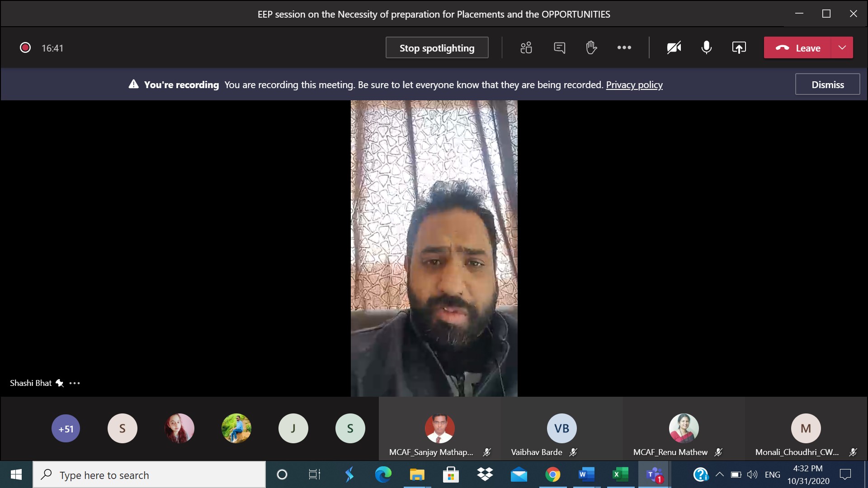Click the Windows search box
Image resolution: width=868 pixels, height=488 pixels.
pyautogui.click(x=149, y=475)
